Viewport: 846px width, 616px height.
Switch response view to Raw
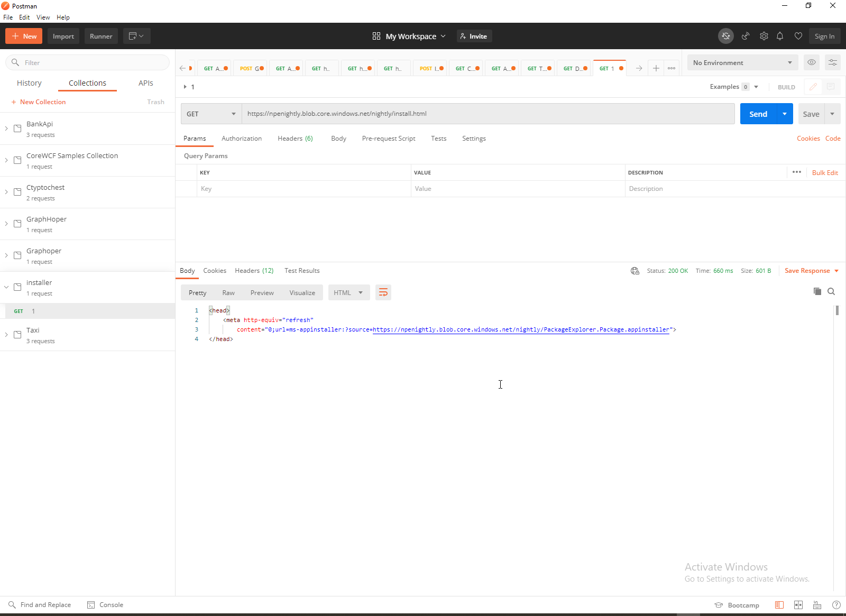coord(228,293)
